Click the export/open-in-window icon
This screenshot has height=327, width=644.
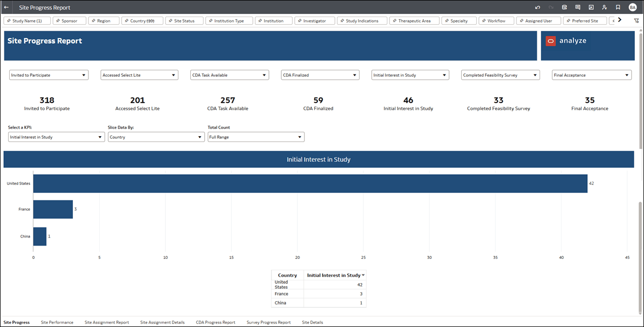pyautogui.click(x=591, y=7)
